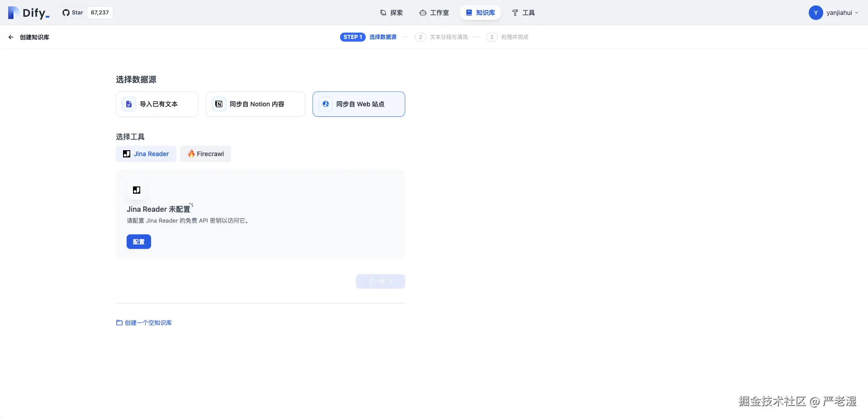868x419 pixels.
Task: Click the 67,237 star count
Action: [x=100, y=13]
